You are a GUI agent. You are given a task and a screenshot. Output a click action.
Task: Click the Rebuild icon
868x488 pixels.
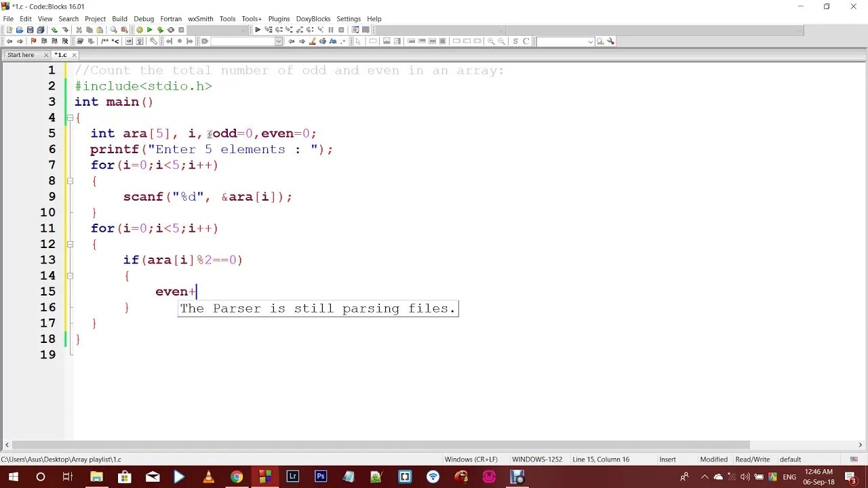171,30
